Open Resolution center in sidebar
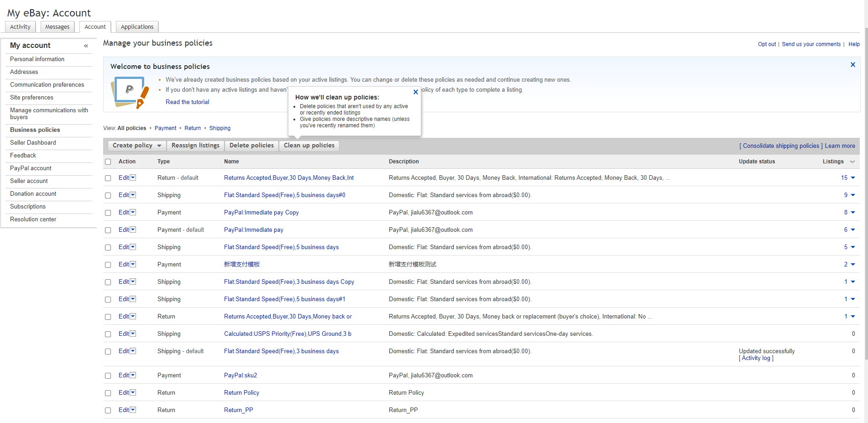 [x=33, y=219]
